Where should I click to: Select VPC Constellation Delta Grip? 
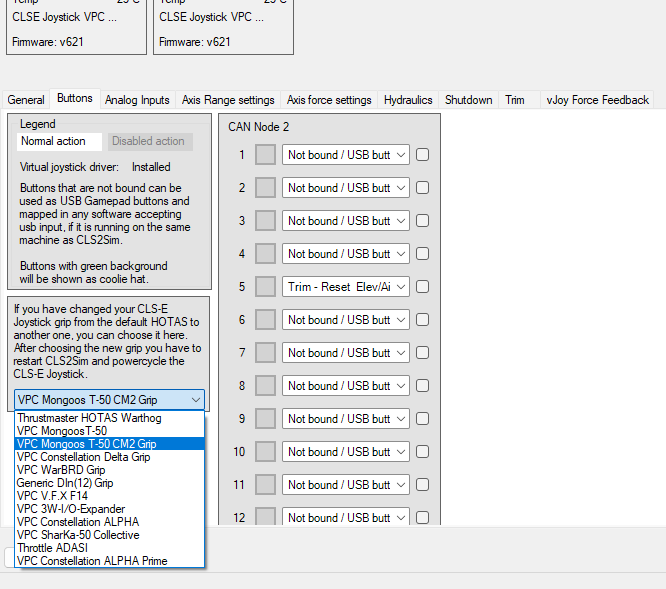click(x=109, y=457)
